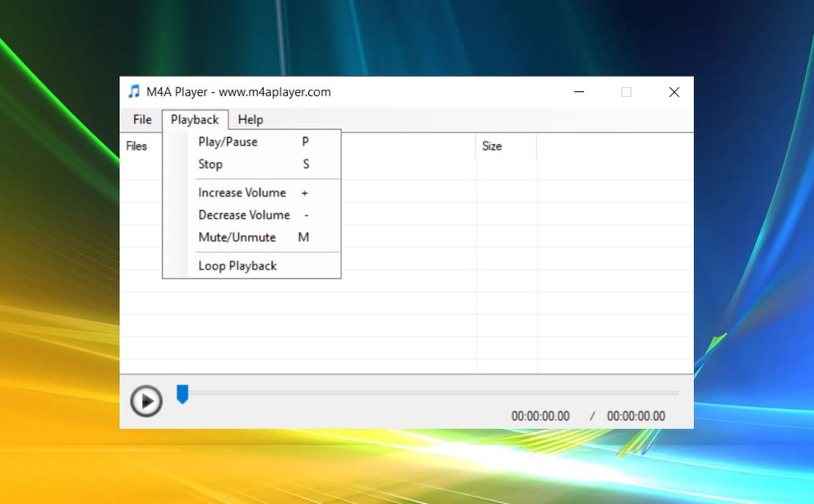Click the Size column header
This screenshot has width=814, height=504.
[506, 146]
